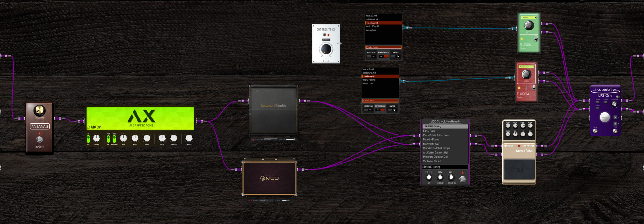Image resolution: width=644 pixels, height=224 pixels.
Task: Toggle the POST/PRE switch on AIDA DSP amp
Action: [109, 139]
